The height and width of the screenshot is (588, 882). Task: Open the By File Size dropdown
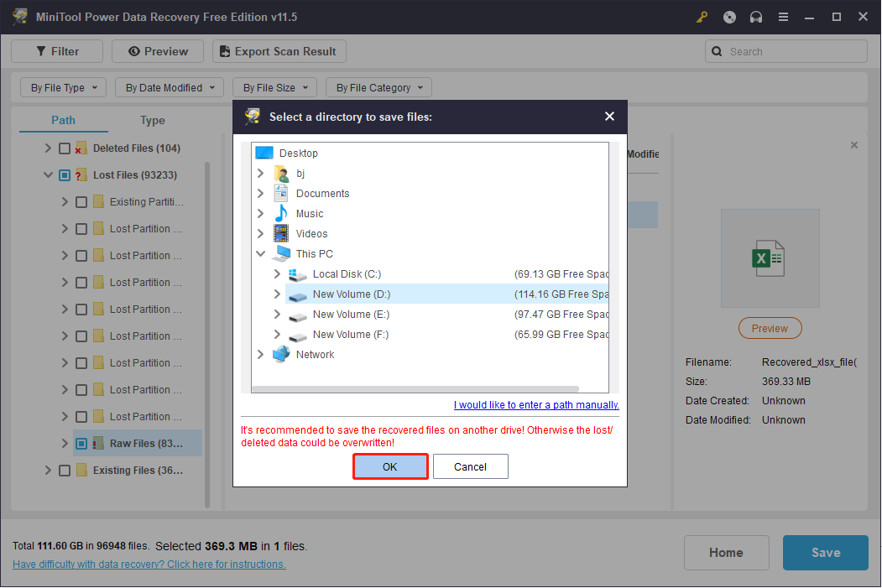pos(274,88)
